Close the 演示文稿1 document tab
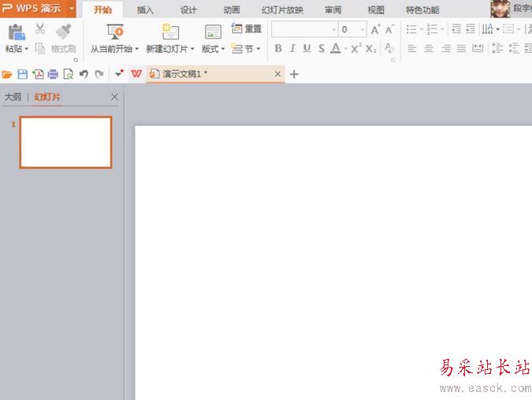Viewport: 532px width, 400px height. [x=277, y=73]
